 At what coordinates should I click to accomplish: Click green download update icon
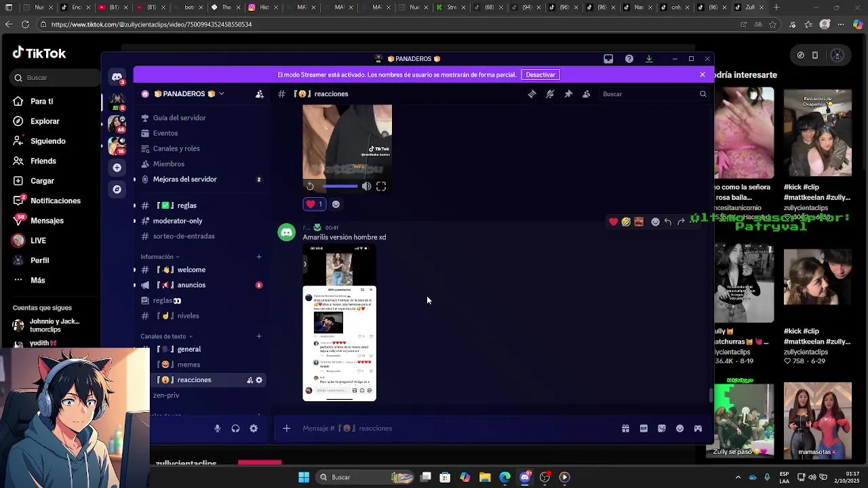tap(649, 59)
